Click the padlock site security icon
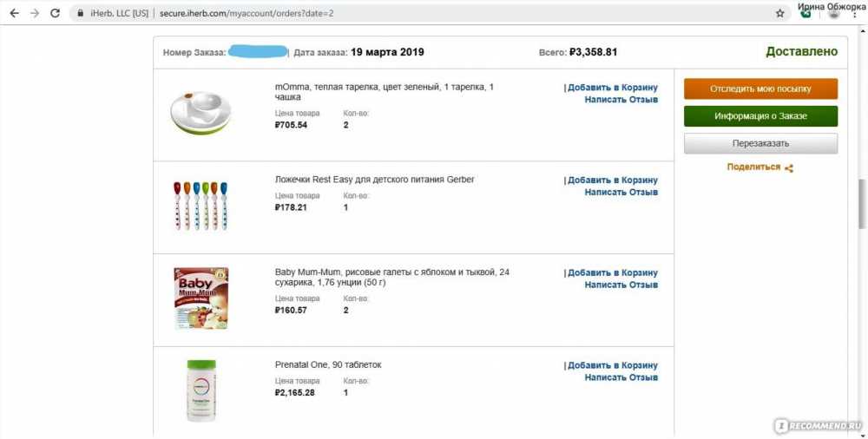The height and width of the screenshot is (439, 868). point(81,13)
